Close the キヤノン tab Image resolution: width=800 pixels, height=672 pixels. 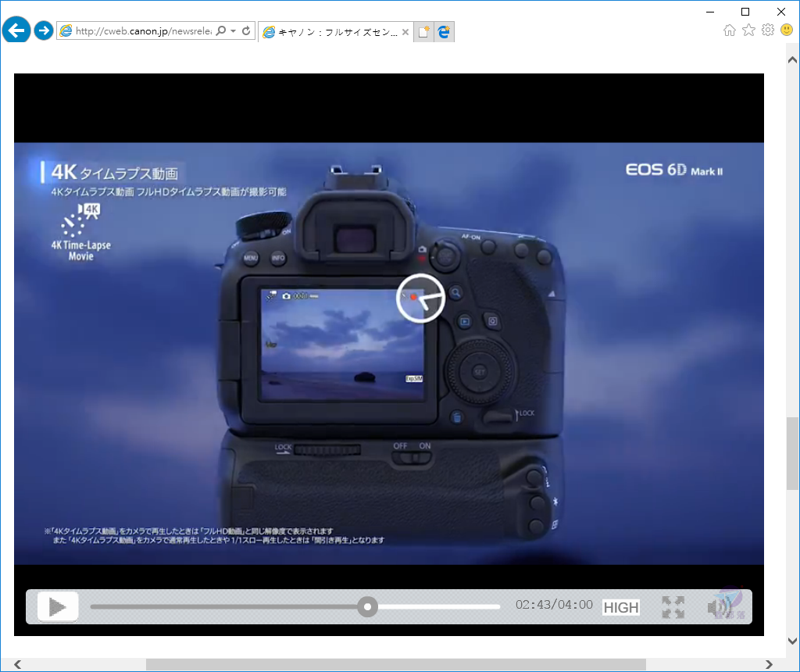(405, 32)
